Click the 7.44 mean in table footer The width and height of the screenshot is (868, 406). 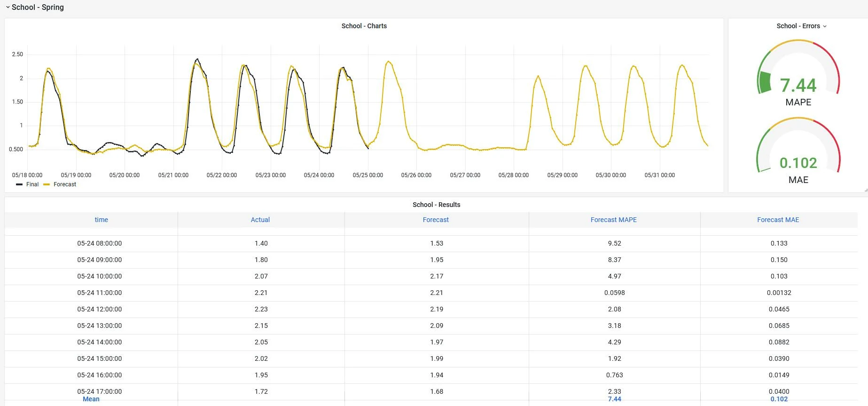[615, 399]
